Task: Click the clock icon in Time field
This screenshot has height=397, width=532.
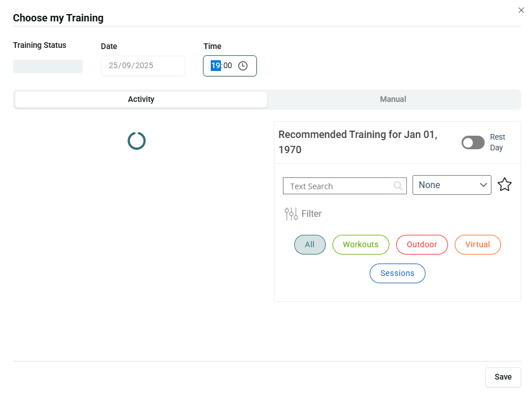Action: point(243,66)
